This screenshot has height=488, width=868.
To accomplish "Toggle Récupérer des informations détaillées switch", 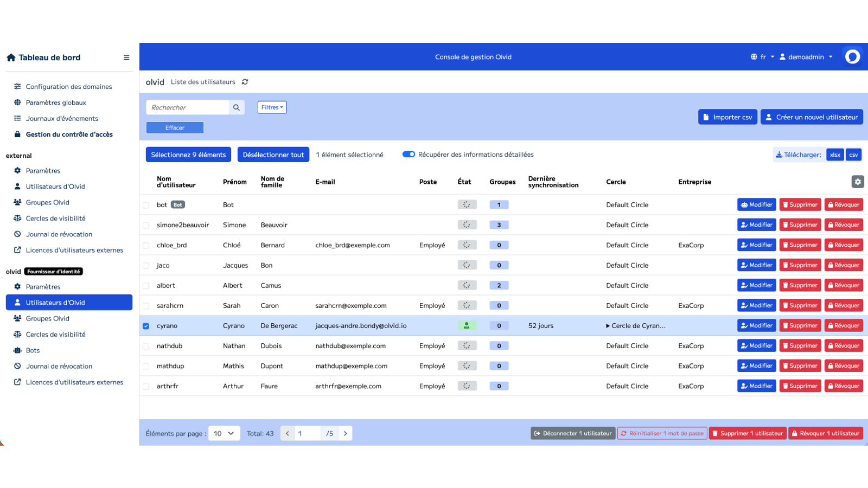I will pyautogui.click(x=409, y=155).
